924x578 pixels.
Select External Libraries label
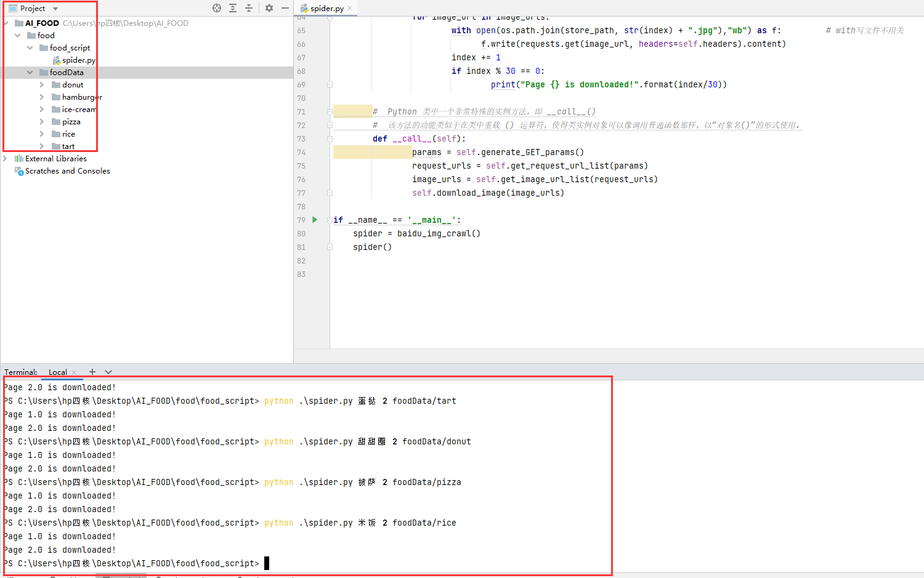click(x=56, y=159)
